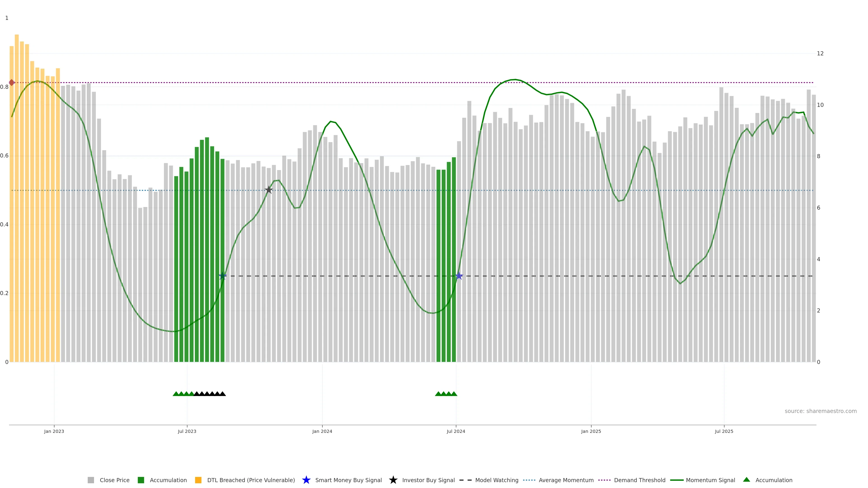868x488 pixels.
Task: Click the green Accumulation triangle legend icon
Action: pos(746,480)
